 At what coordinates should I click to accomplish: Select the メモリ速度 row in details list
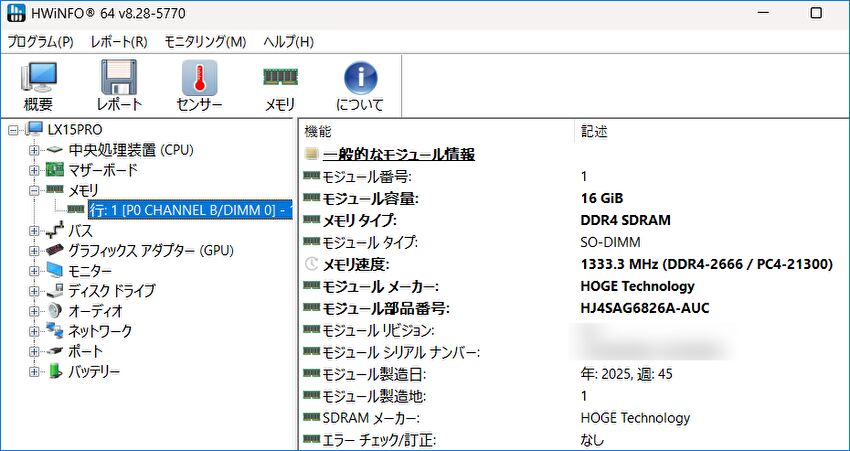point(361,264)
